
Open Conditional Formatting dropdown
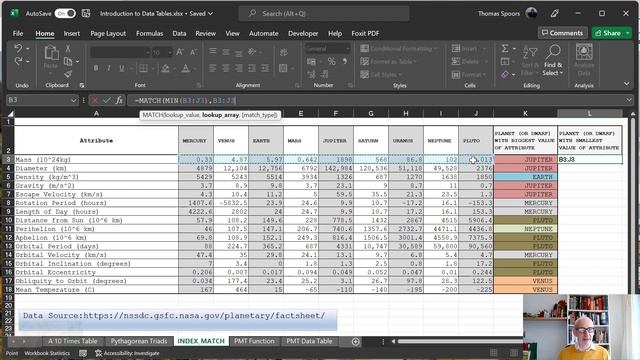point(399,49)
